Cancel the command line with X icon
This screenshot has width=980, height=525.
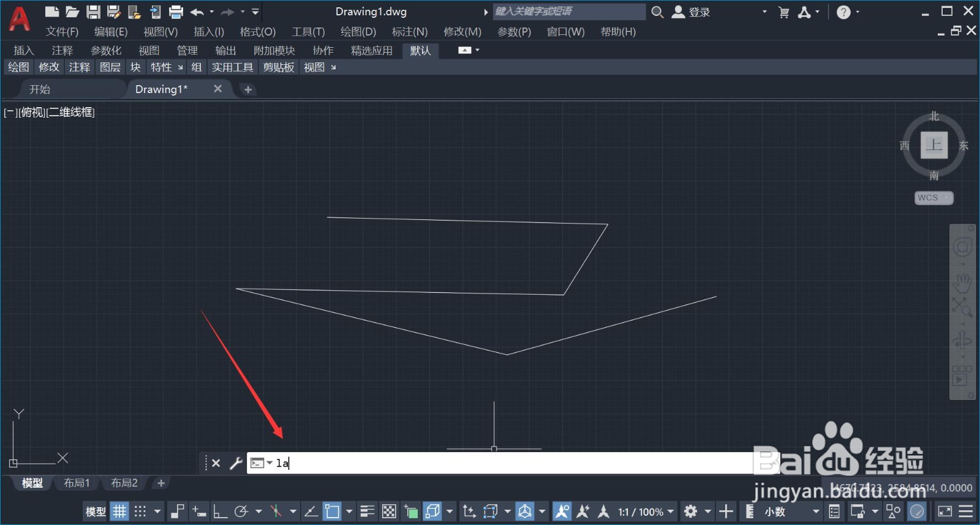[x=216, y=463]
